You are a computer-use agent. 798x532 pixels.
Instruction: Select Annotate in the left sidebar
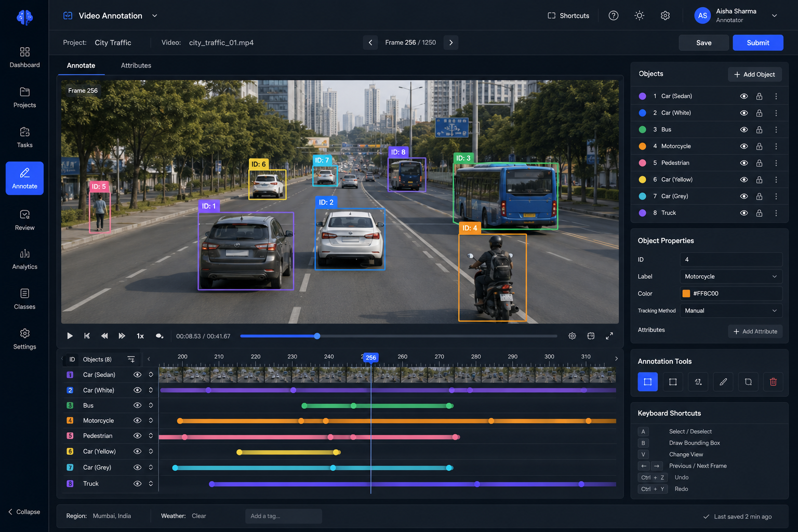pyautogui.click(x=24, y=178)
